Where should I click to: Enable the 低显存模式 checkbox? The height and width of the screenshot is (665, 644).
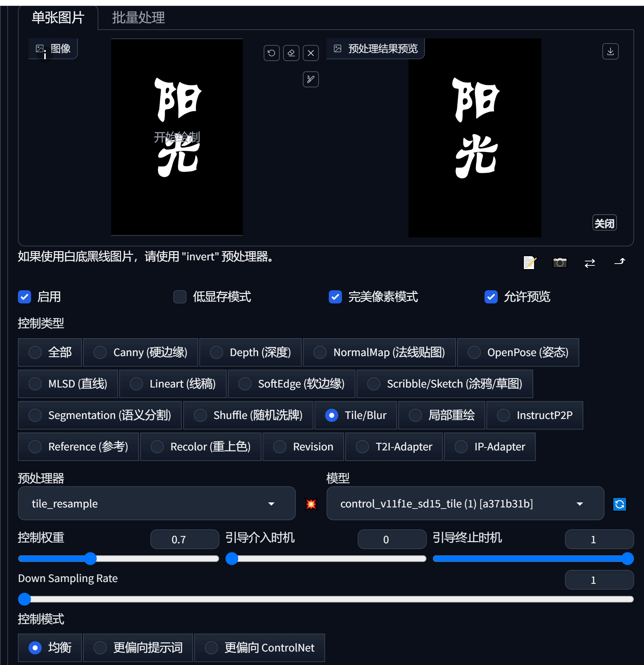tap(180, 297)
